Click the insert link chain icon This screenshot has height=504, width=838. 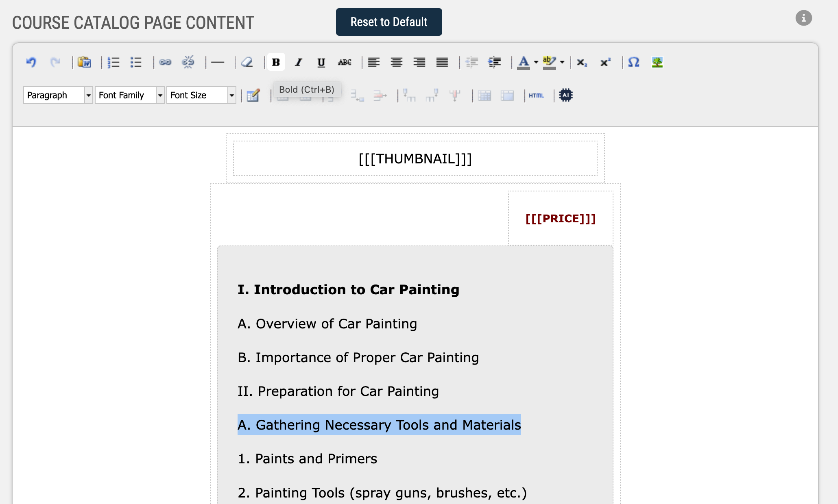point(165,62)
